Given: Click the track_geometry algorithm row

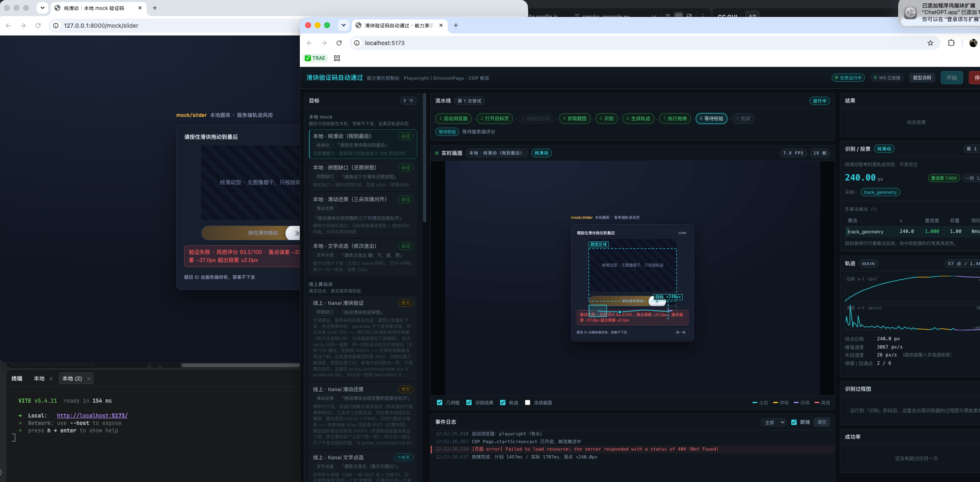Looking at the screenshot, I should click(912, 232).
